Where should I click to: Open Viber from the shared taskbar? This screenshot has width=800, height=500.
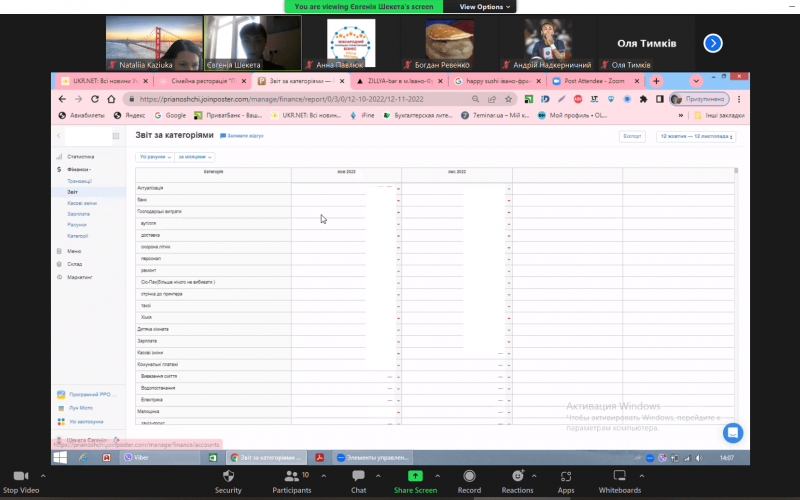[x=159, y=458]
